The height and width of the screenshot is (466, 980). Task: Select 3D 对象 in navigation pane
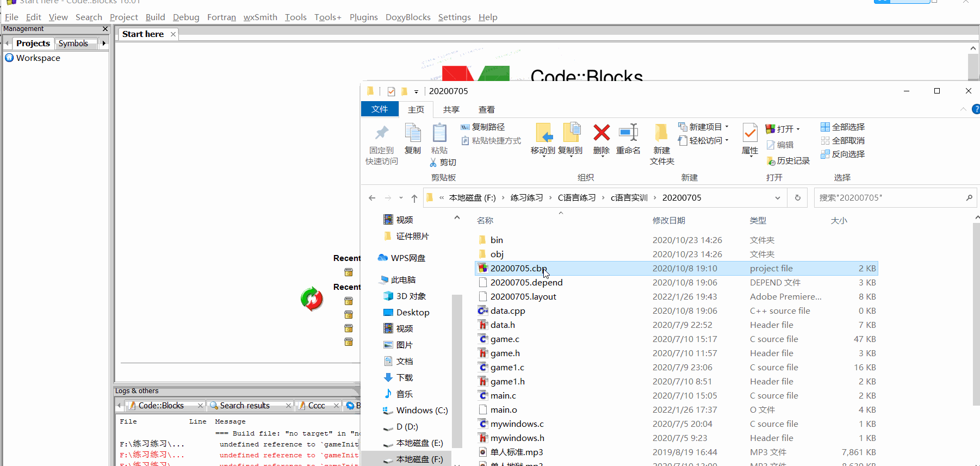point(405,296)
